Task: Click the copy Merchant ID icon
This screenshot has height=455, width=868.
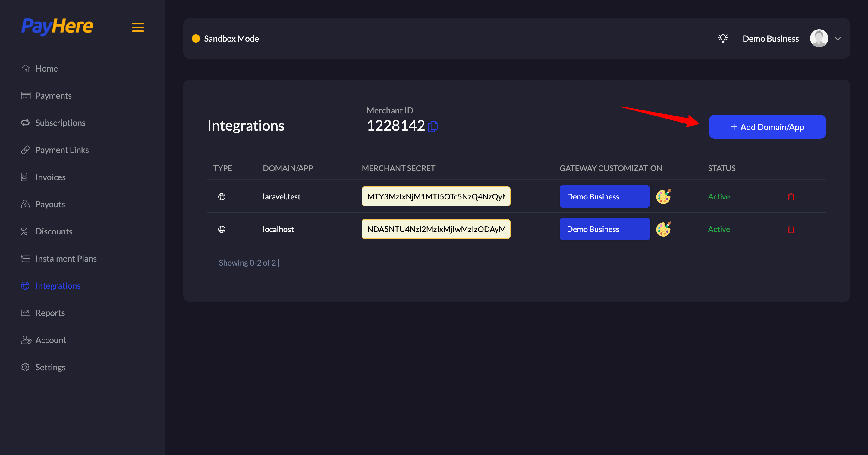Action: 433,126
